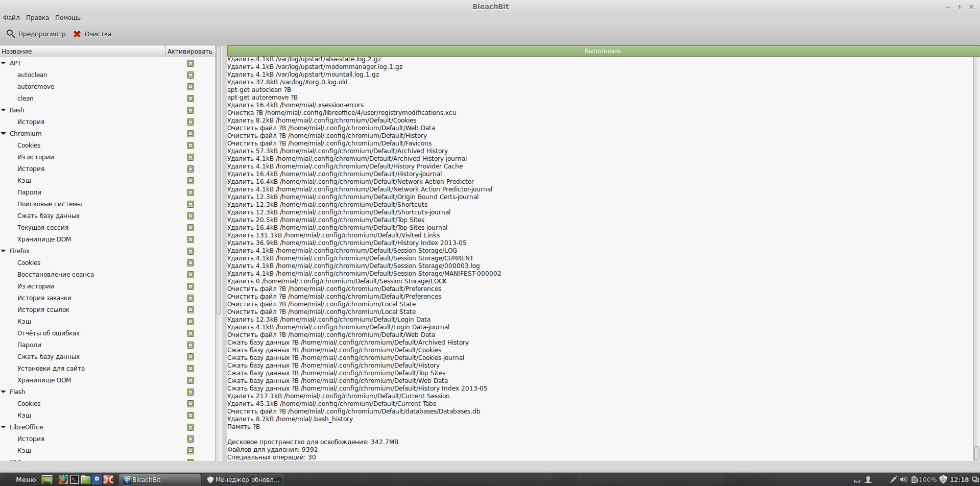Uncheck Firefox Отчёты об ошибках checkbox
This screenshot has width=980, height=486.
click(x=190, y=333)
